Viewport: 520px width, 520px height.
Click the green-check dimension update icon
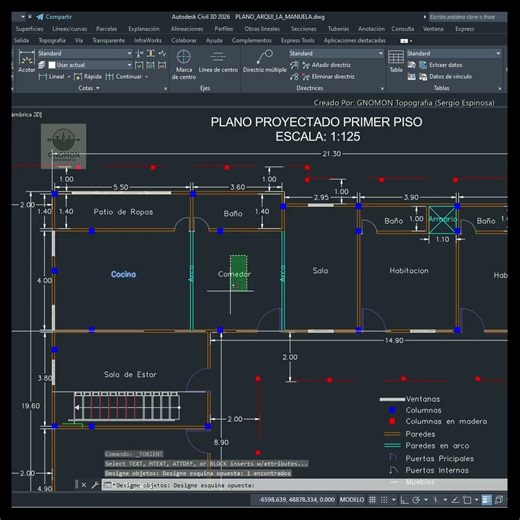[x=140, y=65]
